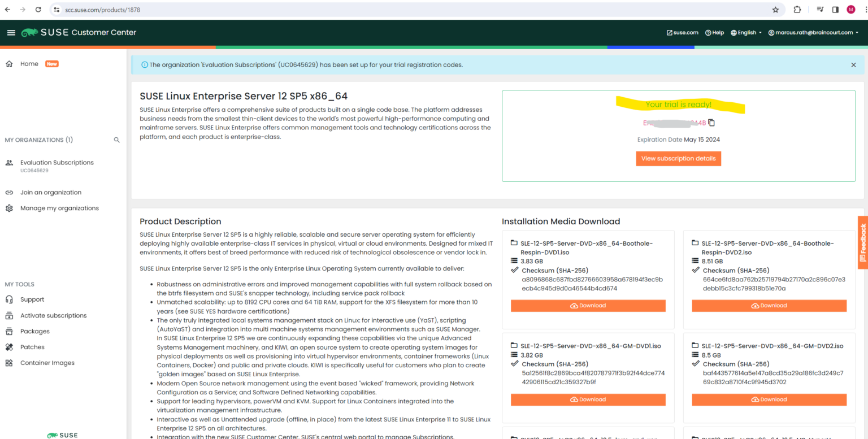Open the Support section
Screen dimensions: 868x439
[x=32, y=299]
